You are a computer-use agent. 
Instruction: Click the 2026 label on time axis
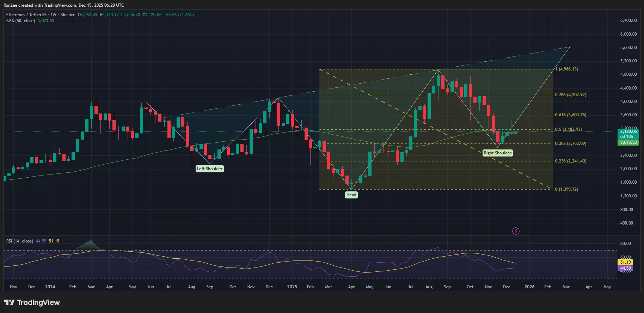tap(529, 287)
